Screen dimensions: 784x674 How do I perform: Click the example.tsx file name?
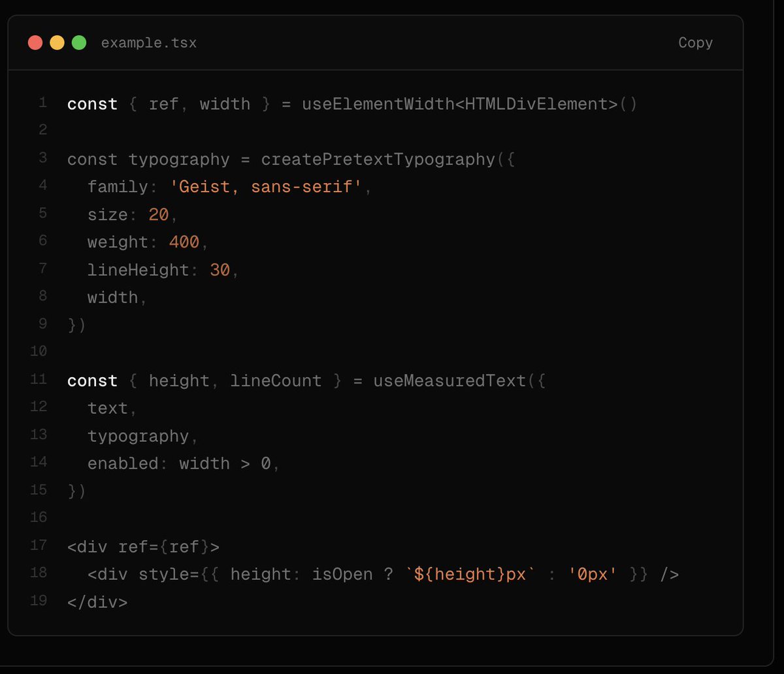pos(149,43)
